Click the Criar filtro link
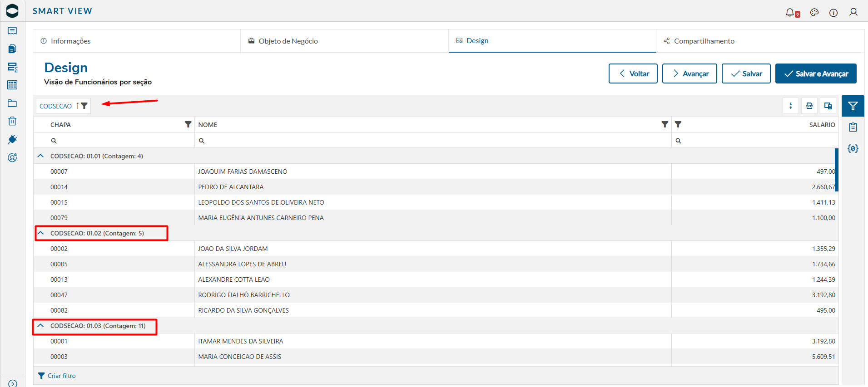 57,376
